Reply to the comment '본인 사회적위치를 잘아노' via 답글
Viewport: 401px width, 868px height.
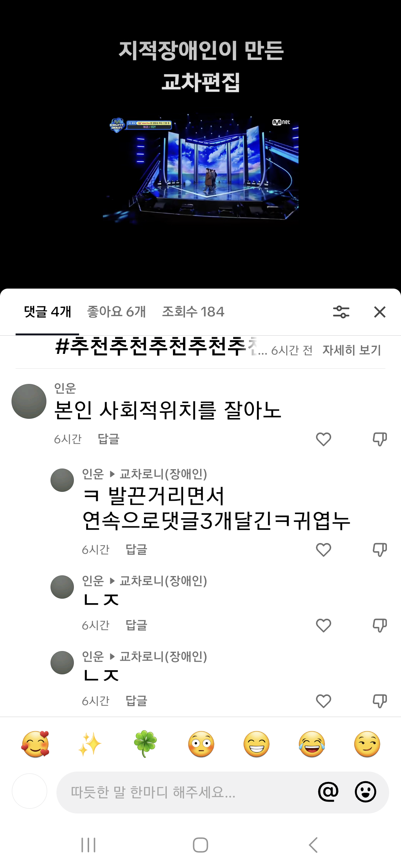click(108, 439)
